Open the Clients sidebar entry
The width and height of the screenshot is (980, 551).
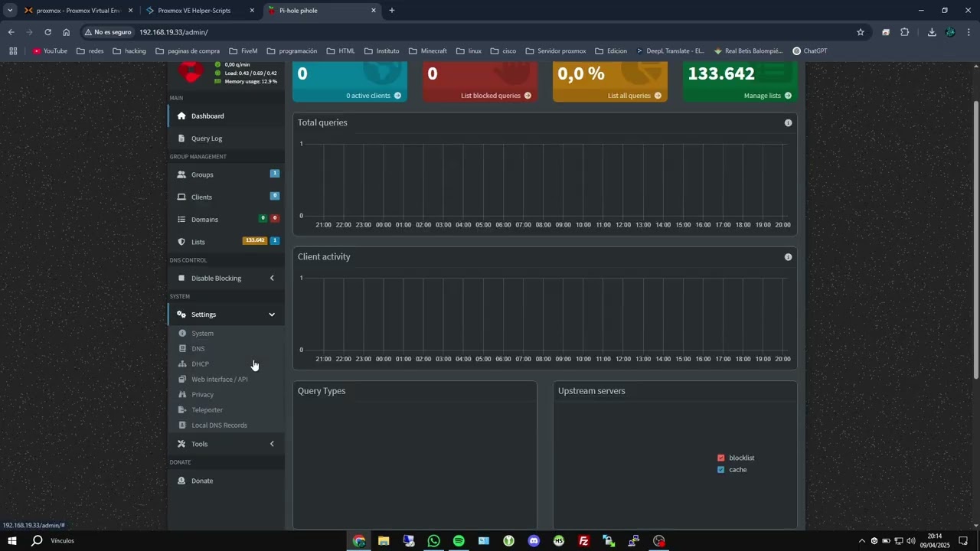tap(226, 197)
